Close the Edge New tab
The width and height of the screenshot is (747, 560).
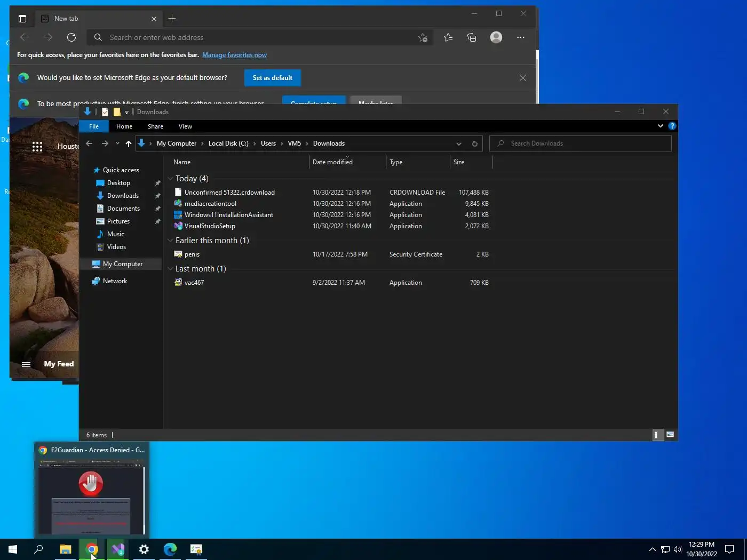154,19
